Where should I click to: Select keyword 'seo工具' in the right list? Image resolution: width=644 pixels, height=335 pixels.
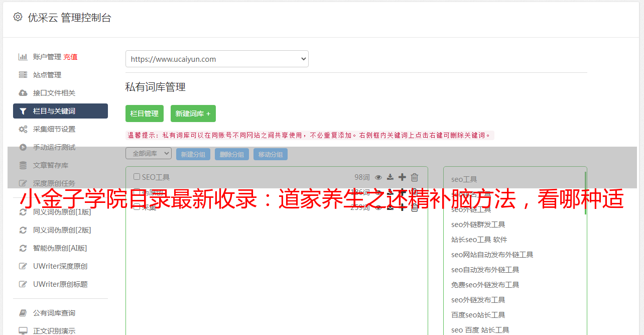464,179
